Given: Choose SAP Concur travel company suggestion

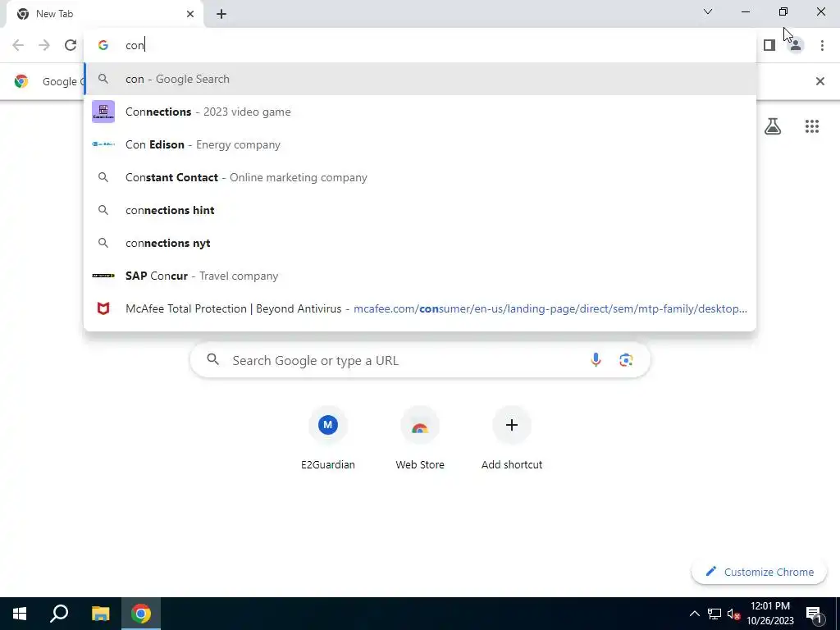Looking at the screenshot, I should (x=420, y=276).
